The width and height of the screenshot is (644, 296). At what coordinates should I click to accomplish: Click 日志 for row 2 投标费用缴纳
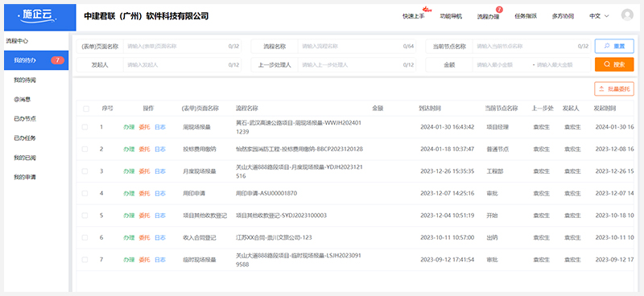pos(160,149)
